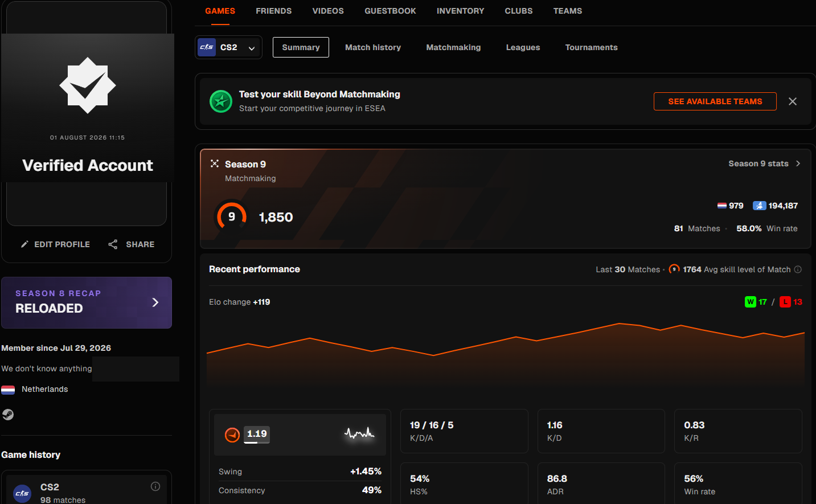The width and height of the screenshot is (816, 504).
Task: Click the 0.83 K/R stat card
Action: pyautogui.click(x=738, y=431)
